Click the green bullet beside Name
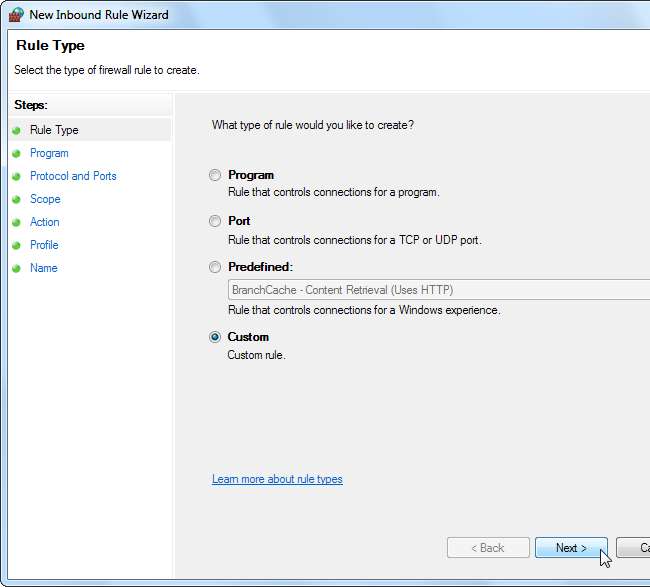Screen dimensions: 650x587 pyautogui.click(x=16, y=269)
